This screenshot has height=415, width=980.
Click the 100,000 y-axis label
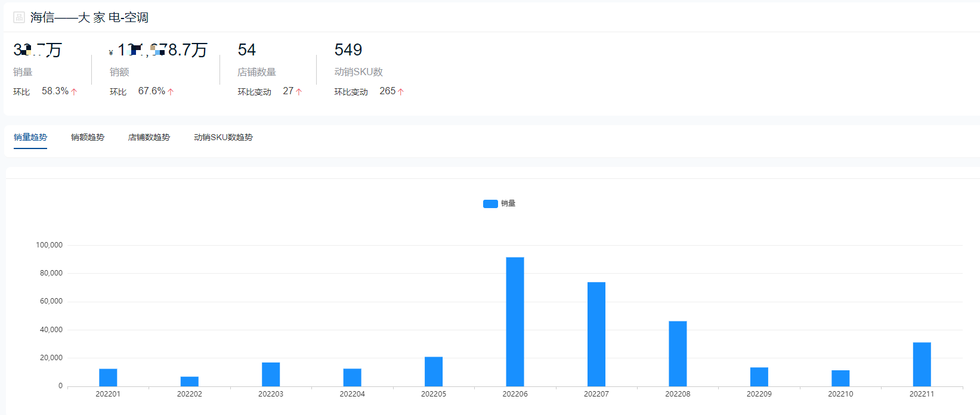click(x=49, y=245)
